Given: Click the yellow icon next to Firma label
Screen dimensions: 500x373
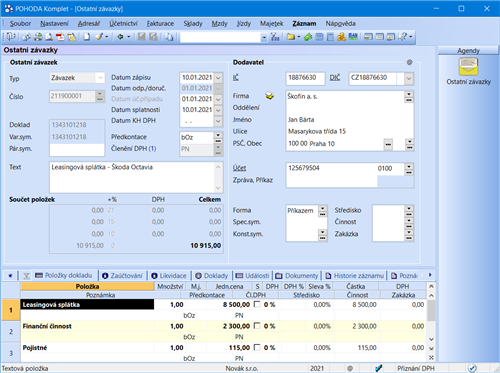Looking at the screenshot, I should (x=269, y=96).
